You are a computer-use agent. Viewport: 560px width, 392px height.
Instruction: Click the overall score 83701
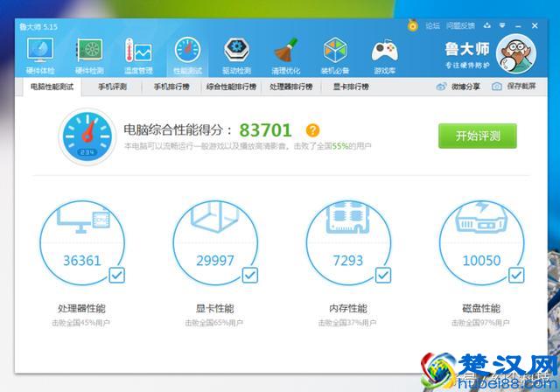click(265, 130)
